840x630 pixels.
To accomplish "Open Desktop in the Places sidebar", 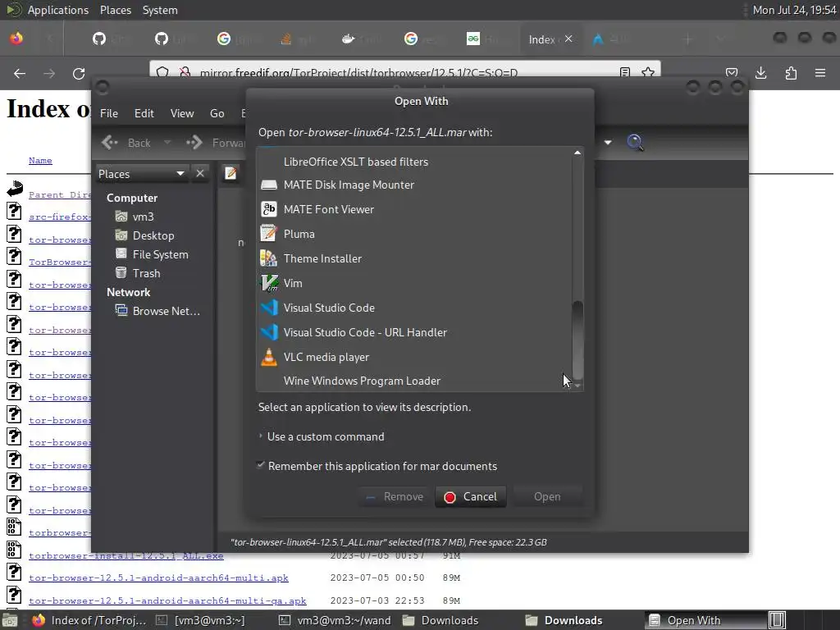I will (x=153, y=235).
